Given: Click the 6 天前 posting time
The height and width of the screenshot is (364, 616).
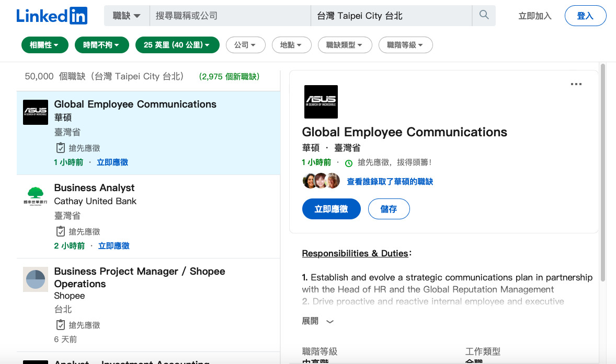Looking at the screenshot, I should 65,339.
